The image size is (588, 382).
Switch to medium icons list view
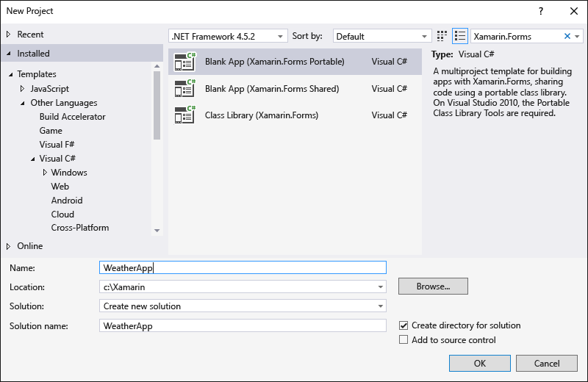460,36
